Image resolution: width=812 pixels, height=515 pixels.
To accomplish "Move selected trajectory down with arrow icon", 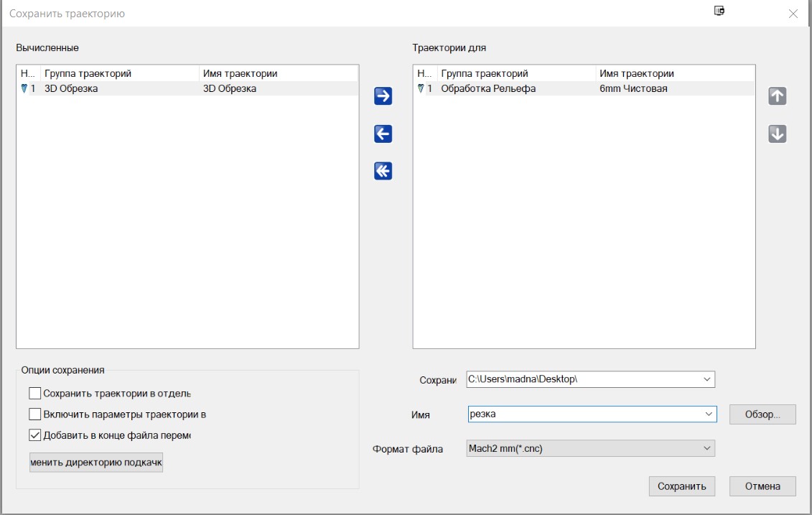I will [778, 134].
